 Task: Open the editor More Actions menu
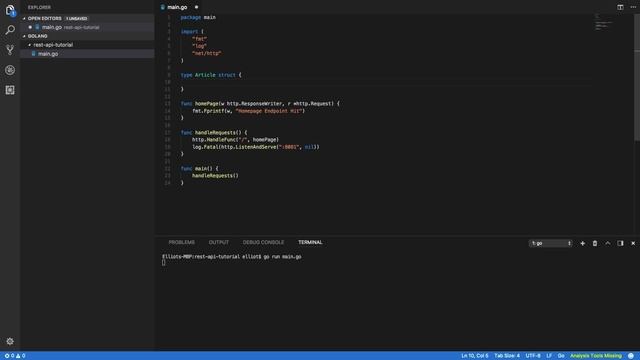pos(633,7)
